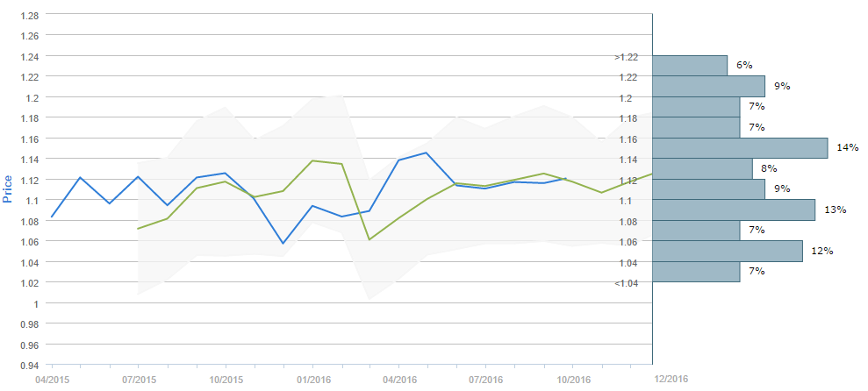The height and width of the screenshot is (391, 868).
Task: Click the 13% histogram bar
Action: click(x=734, y=210)
